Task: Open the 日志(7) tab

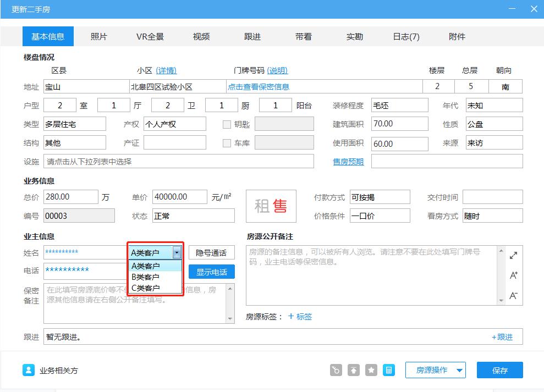Action: [x=405, y=36]
